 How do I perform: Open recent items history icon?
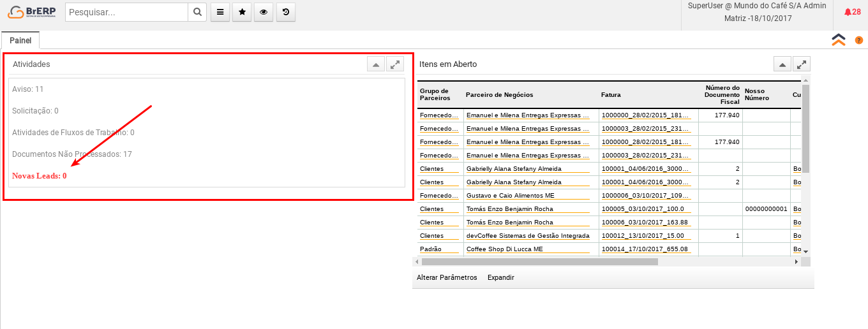285,12
